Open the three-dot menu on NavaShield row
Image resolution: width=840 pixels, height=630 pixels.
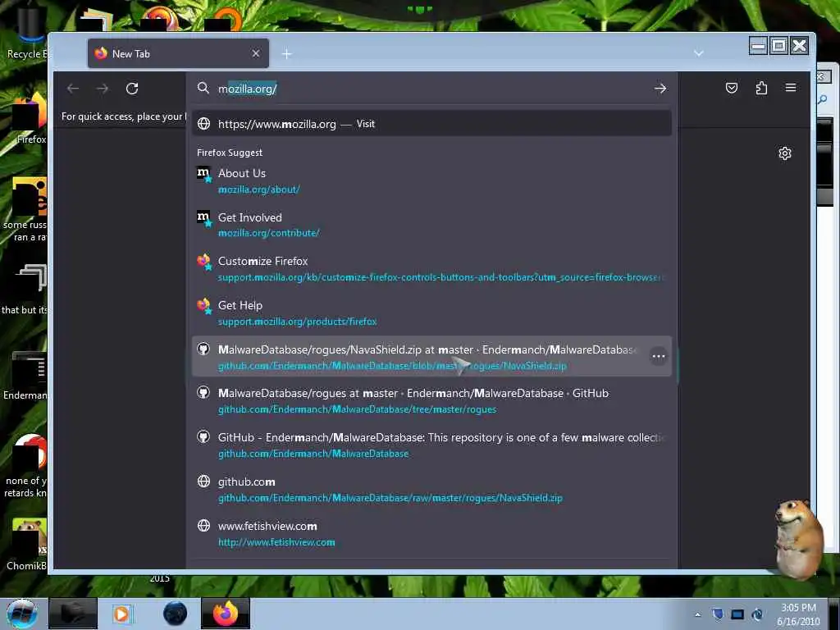tap(659, 356)
